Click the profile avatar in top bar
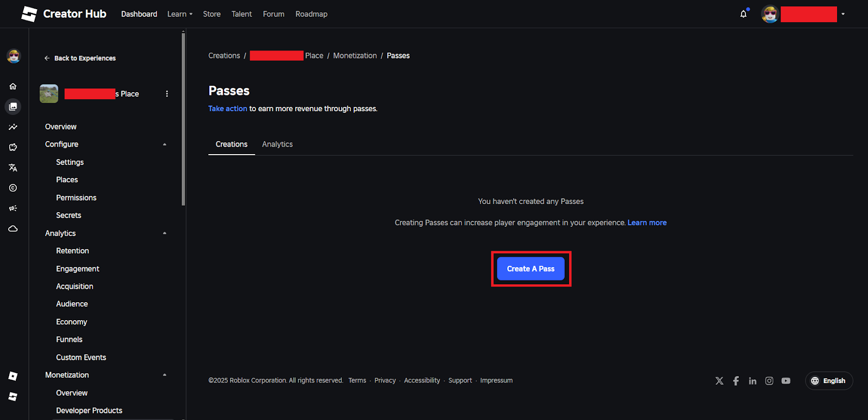 coord(770,14)
